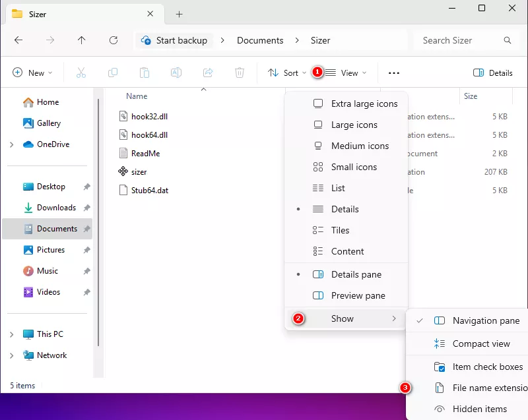Viewport: 528px width, 420px height.
Task: Toggle the Preview pane option
Action: (346, 295)
